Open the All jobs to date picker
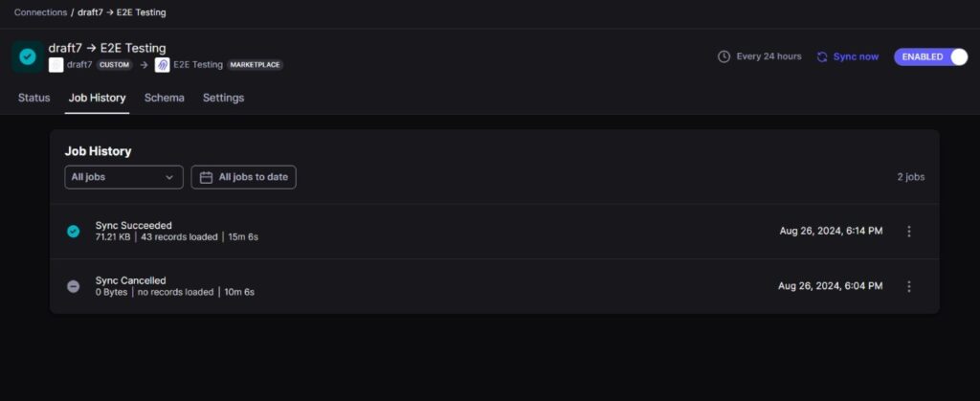The height and width of the screenshot is (401, 980). 244,177
